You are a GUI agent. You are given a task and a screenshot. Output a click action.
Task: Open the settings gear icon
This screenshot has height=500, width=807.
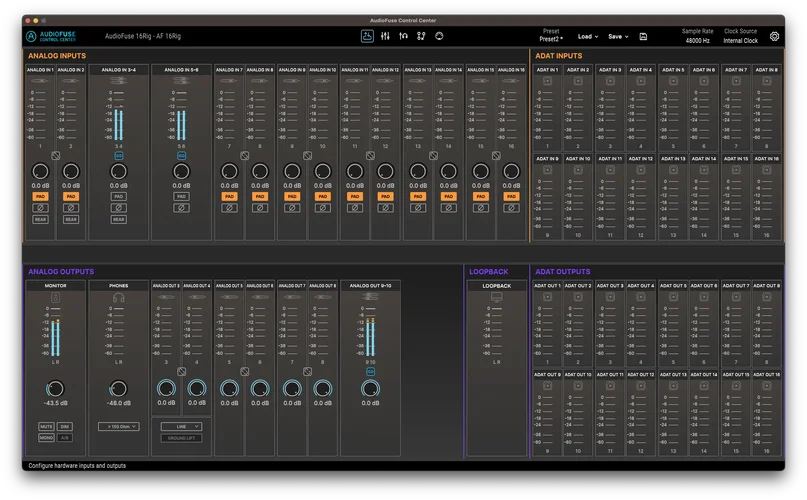click(774, 36)
